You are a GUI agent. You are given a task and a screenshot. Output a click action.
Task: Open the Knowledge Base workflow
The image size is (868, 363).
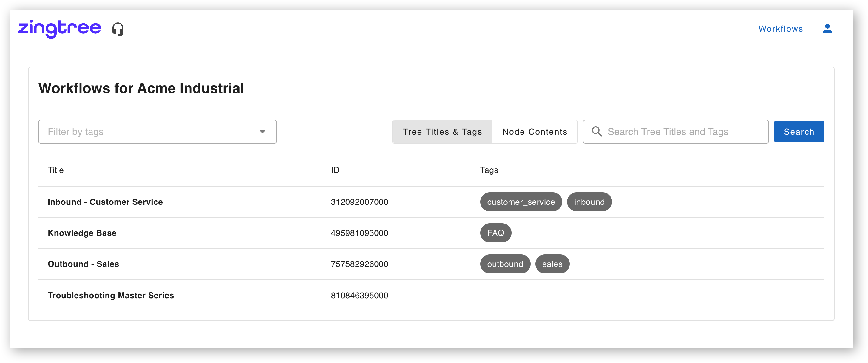pyautogui.click(x=82, y=233)
